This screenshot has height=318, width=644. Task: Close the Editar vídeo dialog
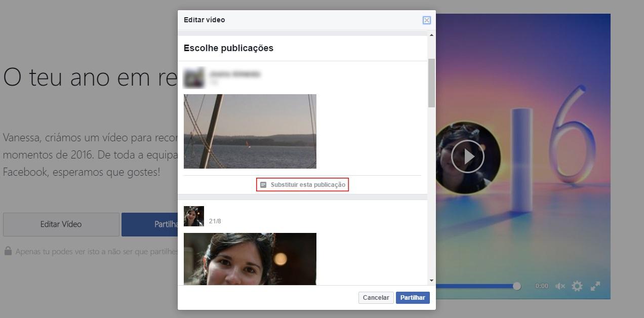426,20
